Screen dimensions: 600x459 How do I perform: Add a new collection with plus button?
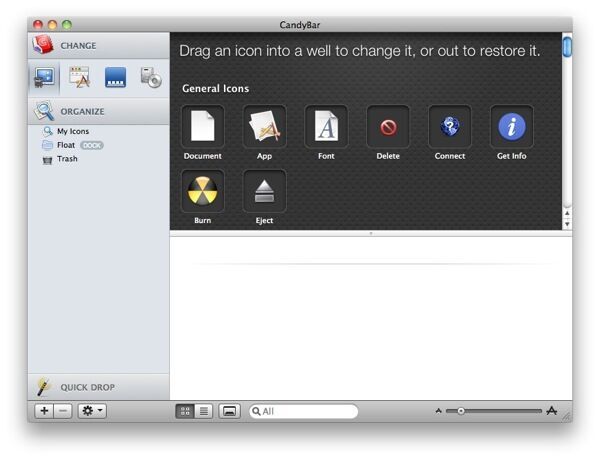click(44, 411)
